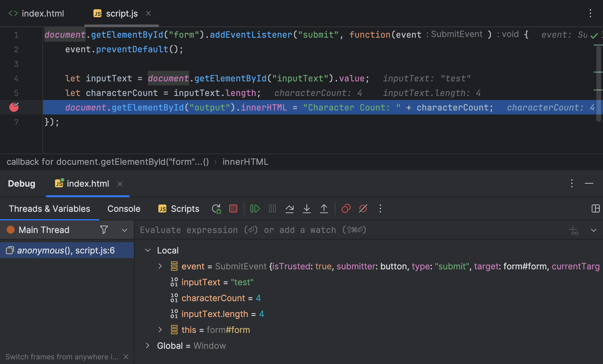Toggle the breakpoint on line 6
Screen dimensions: 603x364
tap(14, 107)
